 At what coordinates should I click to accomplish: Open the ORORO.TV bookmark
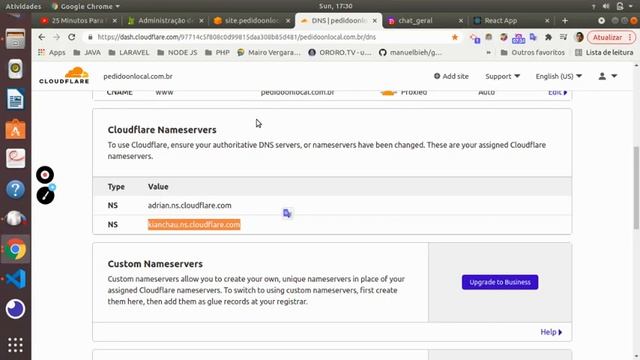click(x=340, y=52)
